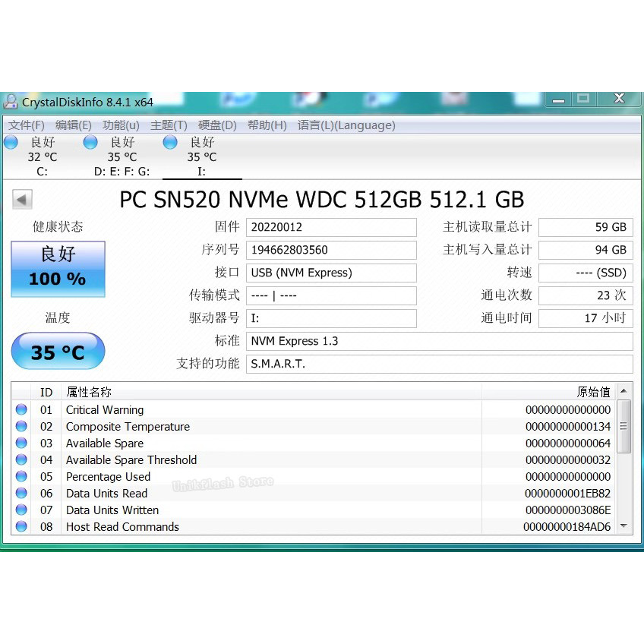Select the I: drive status circle
Image resolution: width=644 pixels, height=644 pixels.
[x=170, y=142]
